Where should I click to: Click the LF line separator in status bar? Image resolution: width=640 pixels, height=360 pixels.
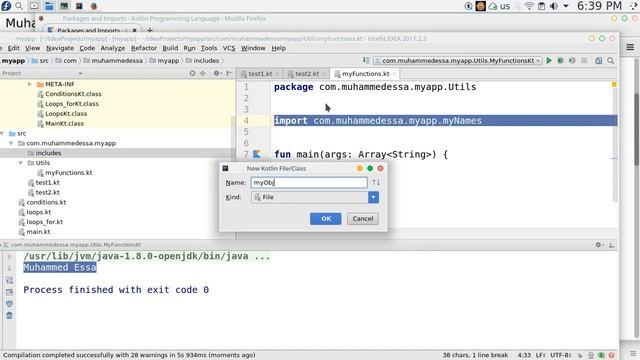(540, 355)
